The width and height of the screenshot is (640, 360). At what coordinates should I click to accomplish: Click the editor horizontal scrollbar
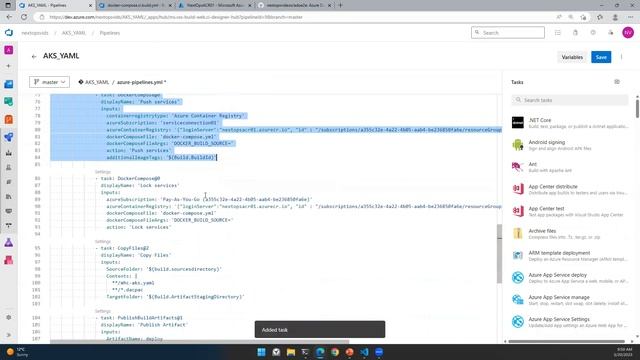tap(200, 342)
